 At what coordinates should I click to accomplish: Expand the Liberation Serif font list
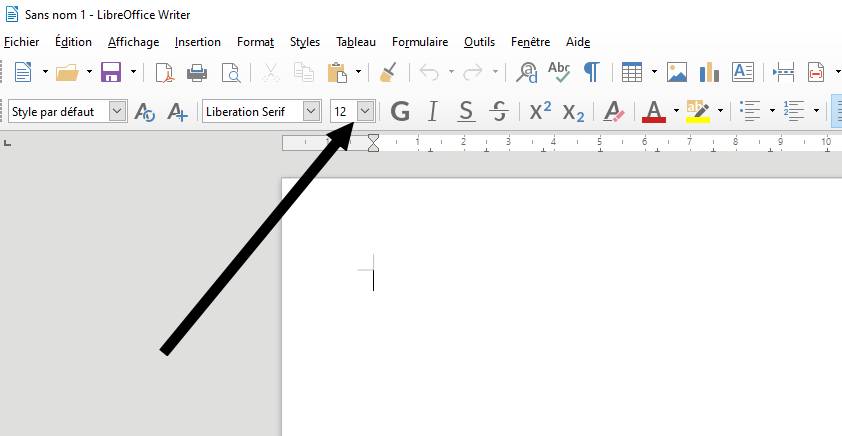311,111
